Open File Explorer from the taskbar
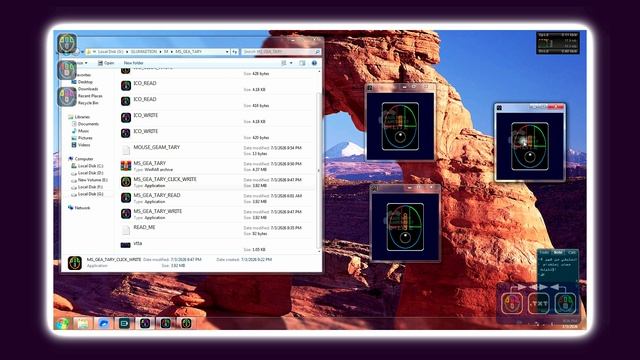This screenshot has height=360, width=640. (83, 324)
